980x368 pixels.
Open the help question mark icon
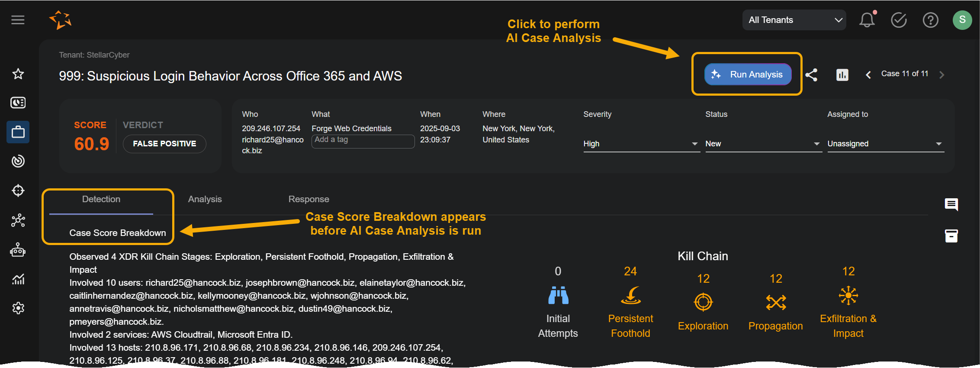(x=930, y=20)
